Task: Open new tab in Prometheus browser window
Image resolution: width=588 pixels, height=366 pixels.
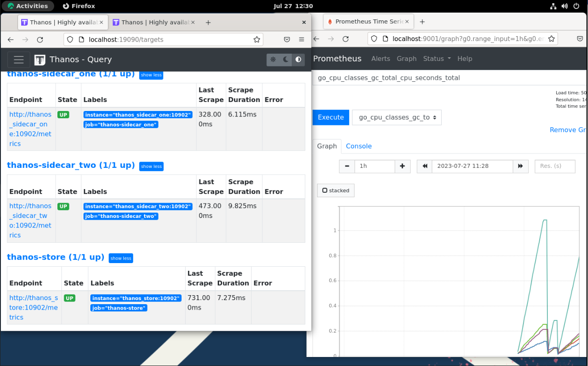Action: pyautogui.click(x=422, y=22)
